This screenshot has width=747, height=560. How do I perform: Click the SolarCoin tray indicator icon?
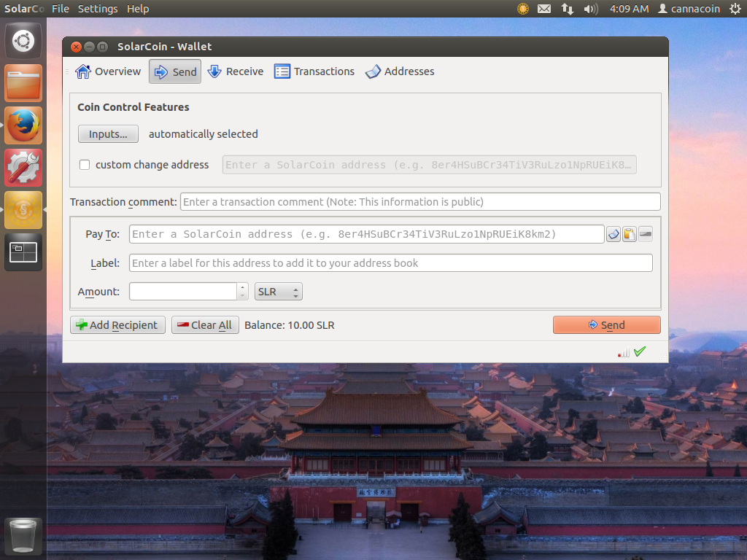tap(523, 9)
